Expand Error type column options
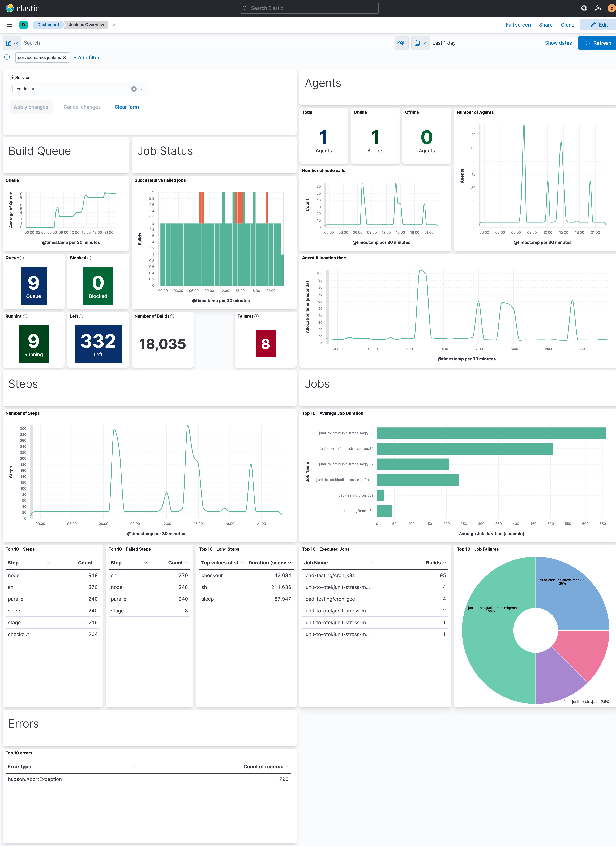The width and height of the screenshot is (616, 846). point(134,767)
